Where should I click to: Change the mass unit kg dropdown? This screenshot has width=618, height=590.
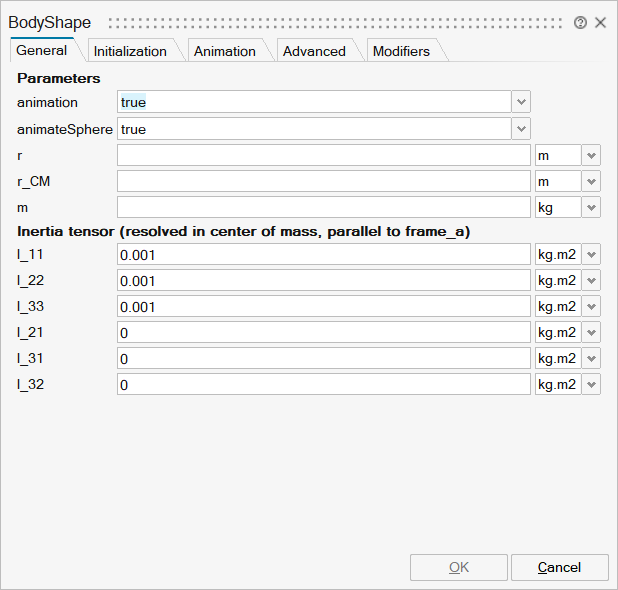[591, 207]
